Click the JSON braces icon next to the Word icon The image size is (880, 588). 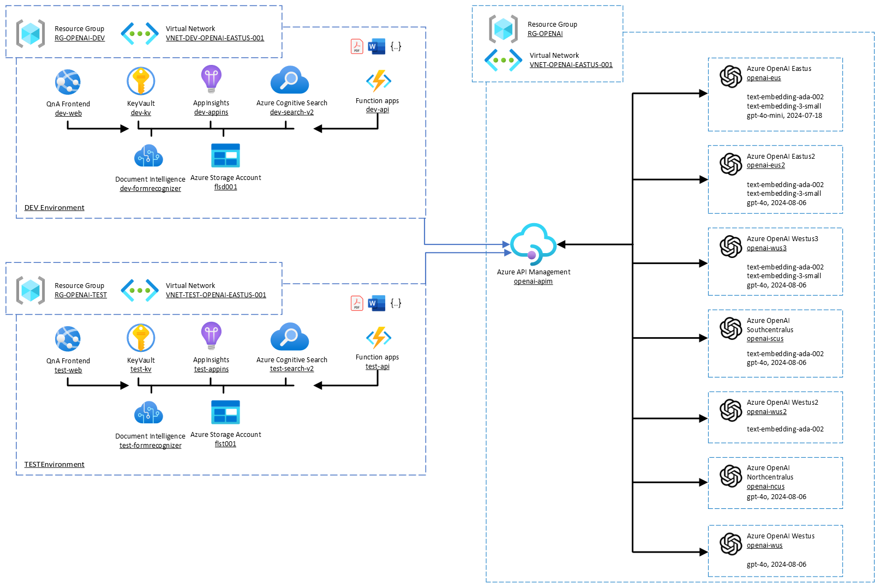(396, 46)
